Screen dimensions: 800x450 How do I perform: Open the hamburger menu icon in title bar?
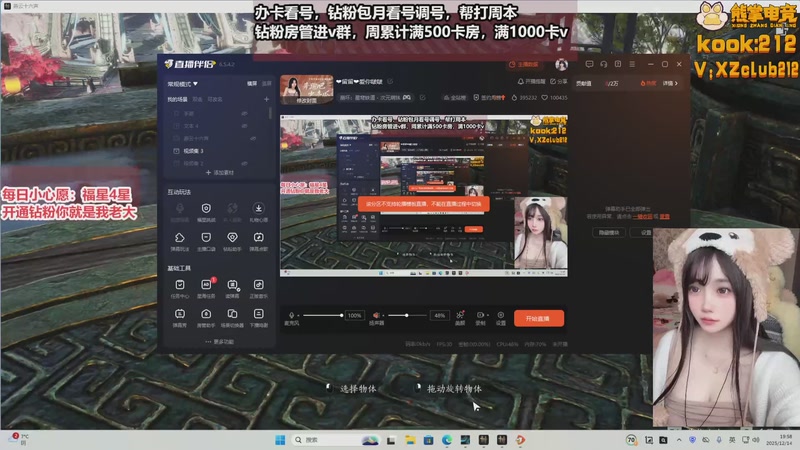pos(632,64)
